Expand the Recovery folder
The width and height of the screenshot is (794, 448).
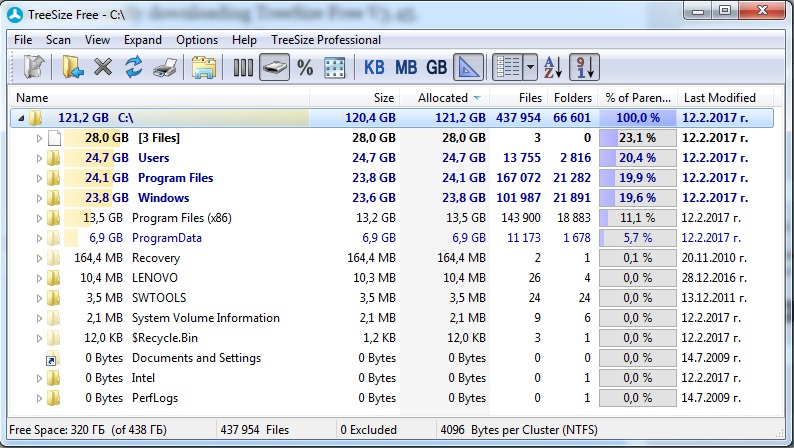39,258
